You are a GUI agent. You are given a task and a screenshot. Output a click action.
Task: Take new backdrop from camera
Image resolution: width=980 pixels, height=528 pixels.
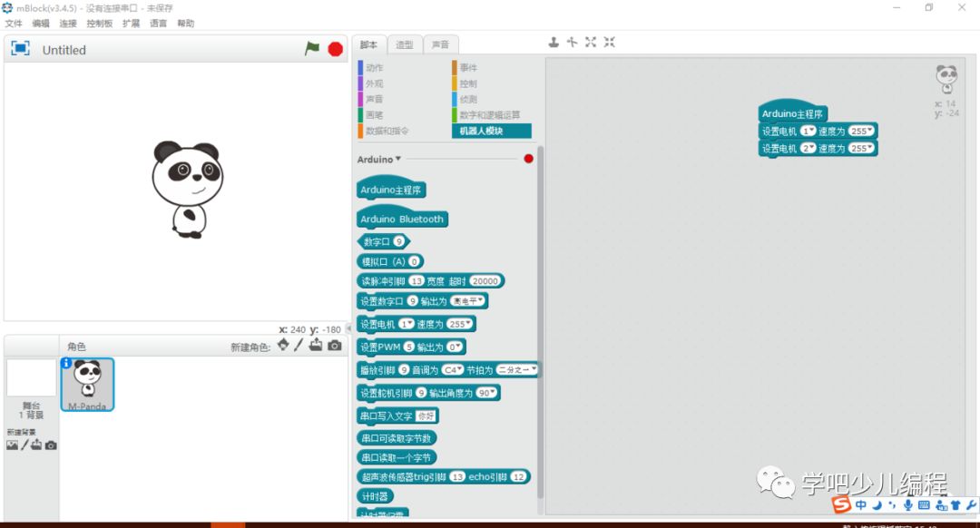click(51, 445)
